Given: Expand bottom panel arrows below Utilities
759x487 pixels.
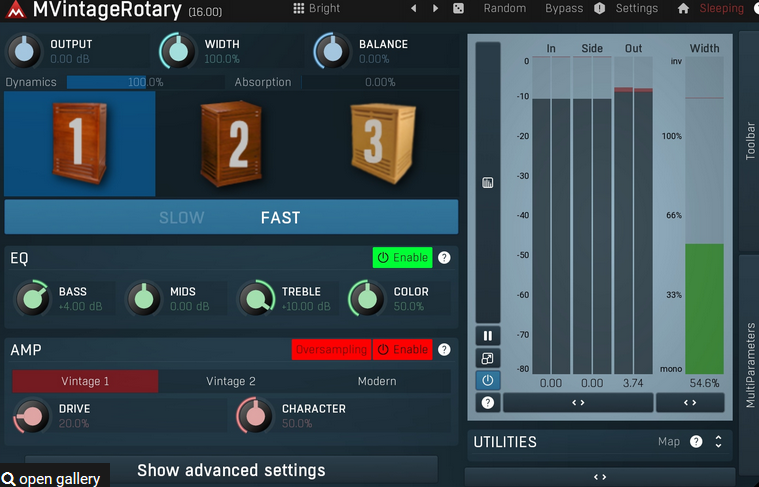Looking at the screenshot, I should tap(600, 477).
